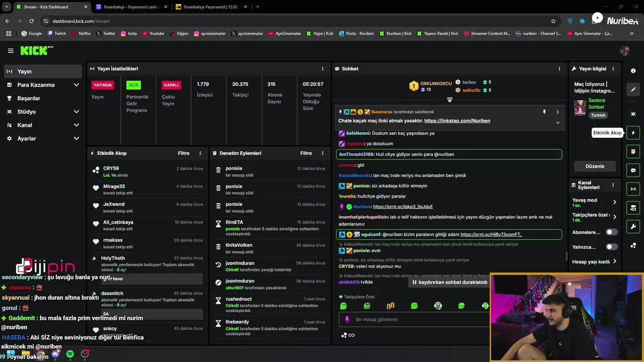The height and width of the screenshot is (362, 644).
Task: Click CRY59 in Etkinlik Akışı list
Action: 111,168
